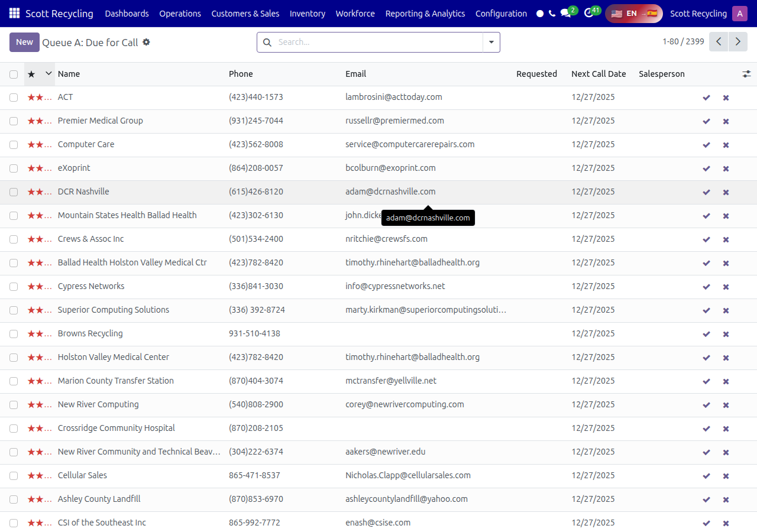Screen dimensions: 757x532
Task: Click the checkmark for Cellular Sales
Action: 706,476
